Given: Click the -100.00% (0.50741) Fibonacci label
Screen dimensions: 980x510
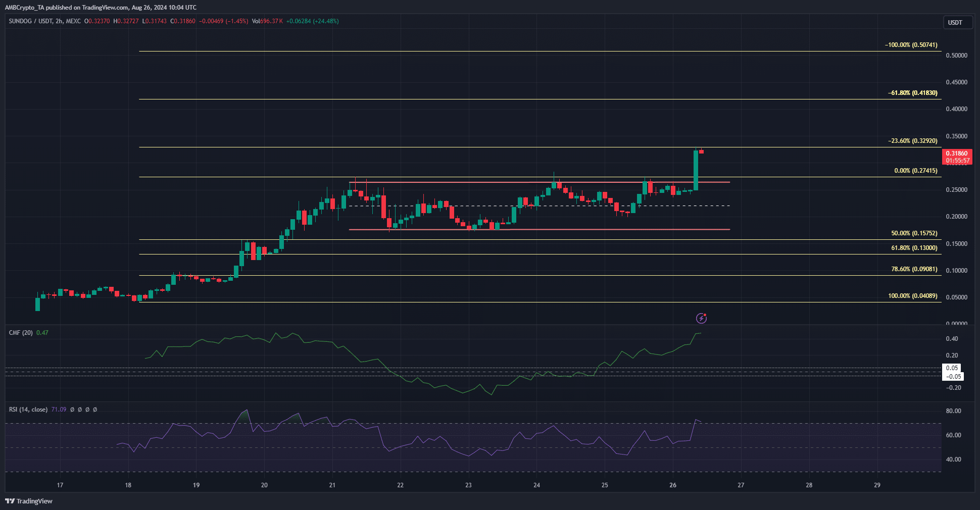Looking at the screenshot, I should pyautogui.click(x=911, y=45).
